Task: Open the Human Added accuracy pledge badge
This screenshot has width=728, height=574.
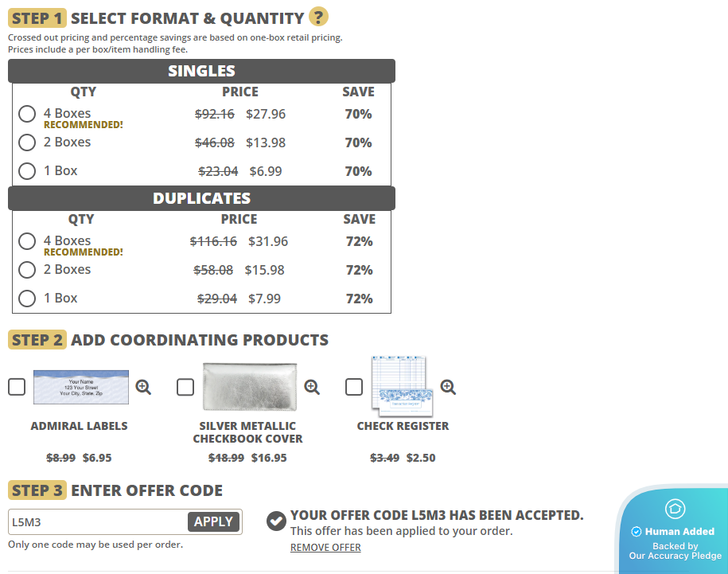Action: pyautogui.click(x=674, y=531)
